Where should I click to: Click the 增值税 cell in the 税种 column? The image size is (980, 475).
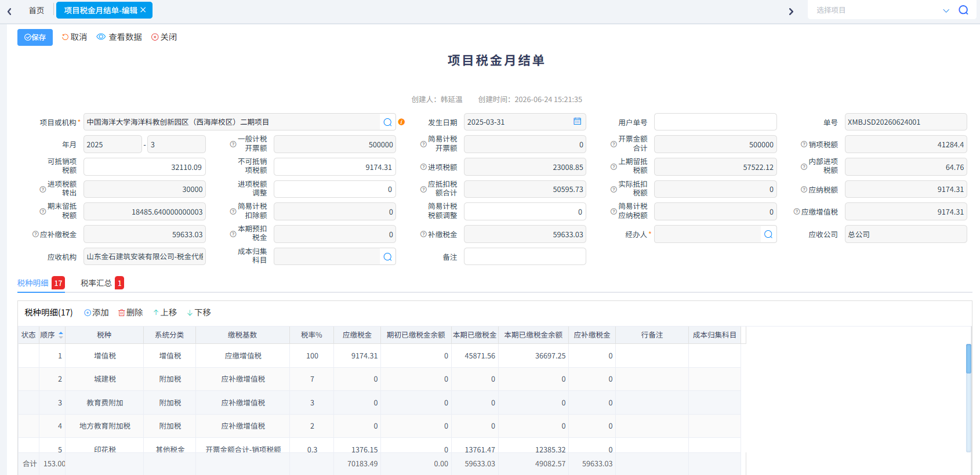click(105, 356)
